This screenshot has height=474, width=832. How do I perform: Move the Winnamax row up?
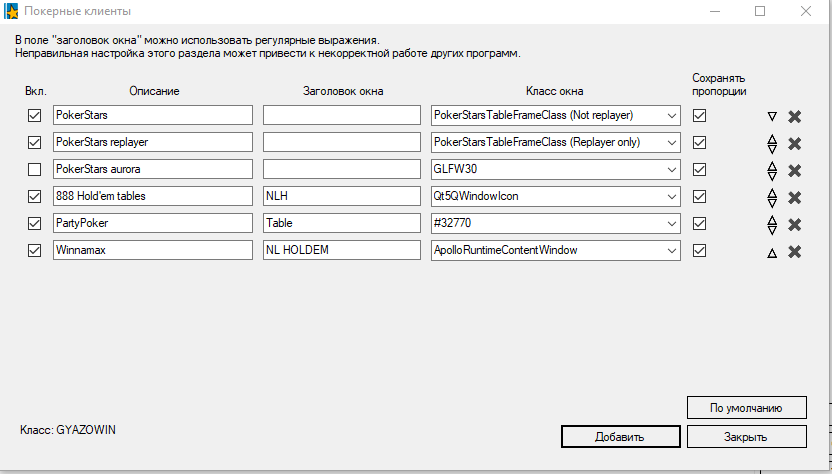click(x=772, y=253)
